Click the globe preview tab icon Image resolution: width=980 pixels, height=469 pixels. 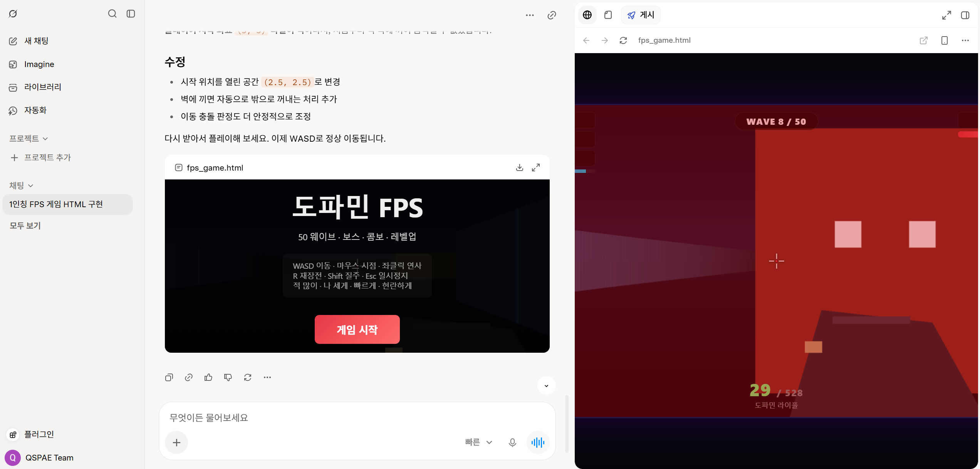point(587,15)
